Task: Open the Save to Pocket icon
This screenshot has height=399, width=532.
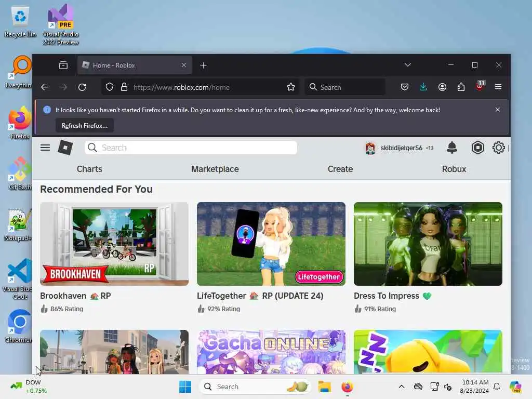Action: (404, 87)
